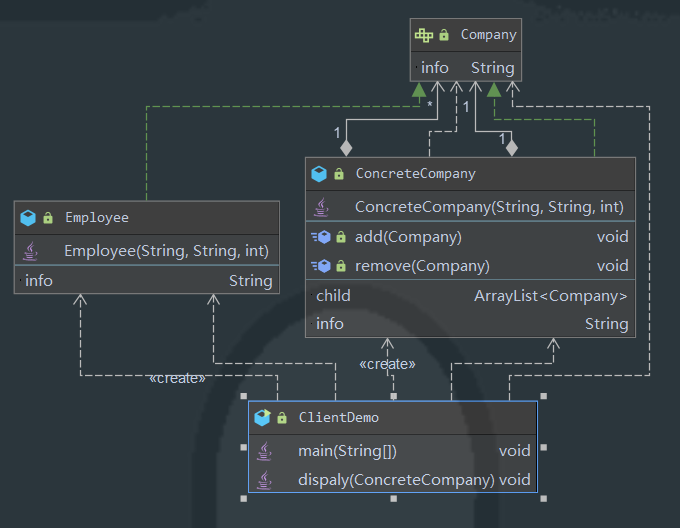
Task: Click the lock icon beside Company
Action: pyautogui.click(x=444, y=35)
